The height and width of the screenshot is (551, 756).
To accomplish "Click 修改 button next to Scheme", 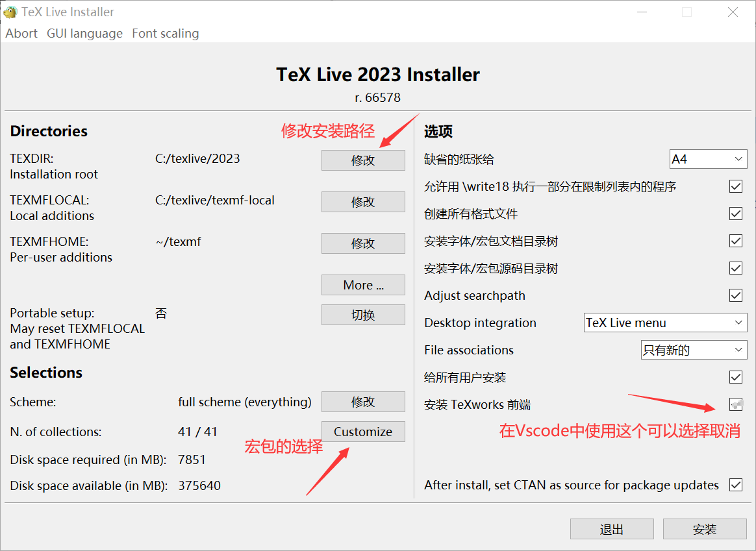I will [x=363, y=402].
